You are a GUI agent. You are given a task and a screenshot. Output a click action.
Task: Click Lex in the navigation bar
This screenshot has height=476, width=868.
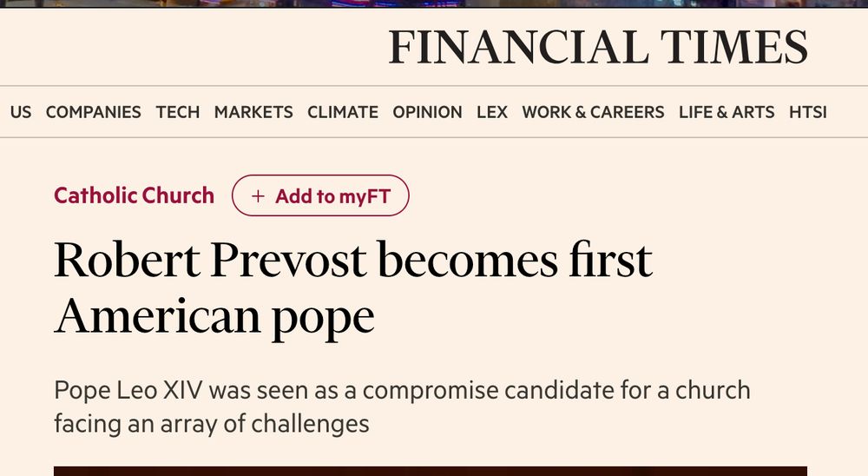tap(492, 112)
